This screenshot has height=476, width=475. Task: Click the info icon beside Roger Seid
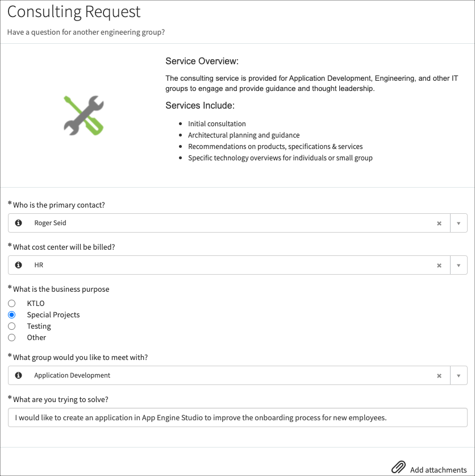(x=18, y=223)
